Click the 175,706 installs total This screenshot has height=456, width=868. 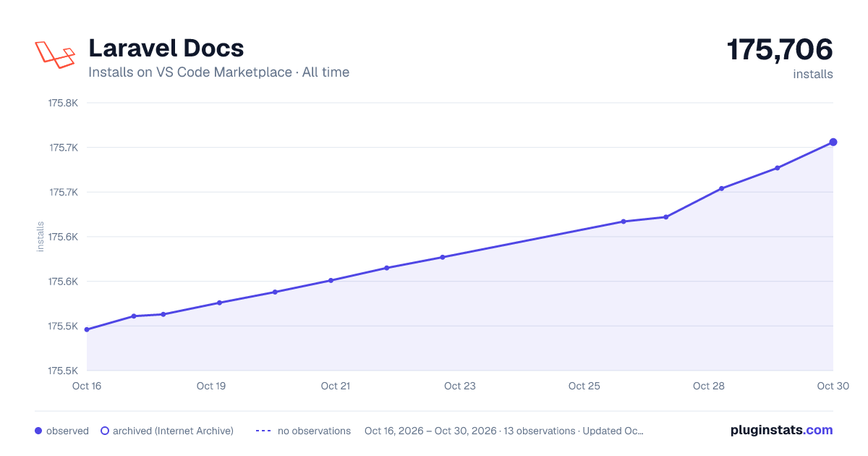(x=780, y=50)
